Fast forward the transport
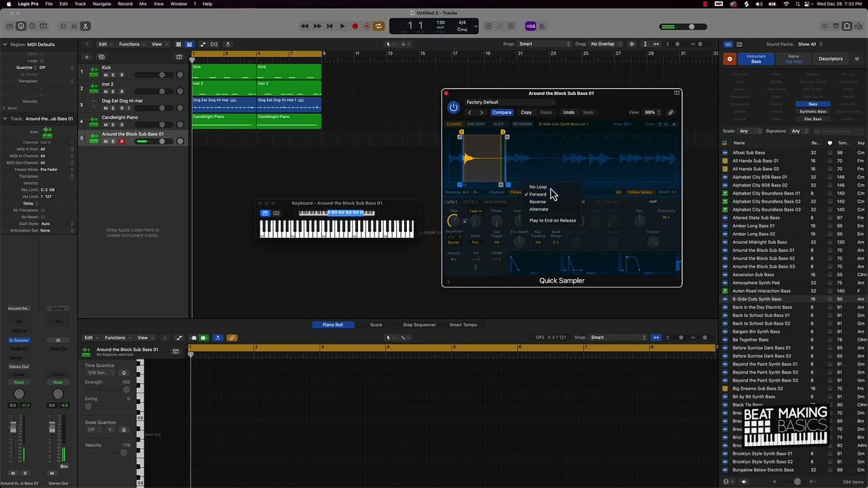This screenshot has width=868, height=488. click(x=317, y=26)
